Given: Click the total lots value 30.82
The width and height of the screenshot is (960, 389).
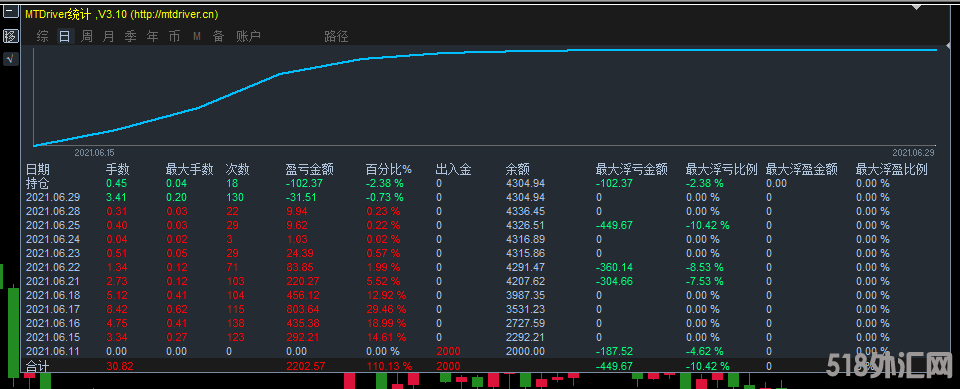Looking at the screenshot, I should 119,366.
